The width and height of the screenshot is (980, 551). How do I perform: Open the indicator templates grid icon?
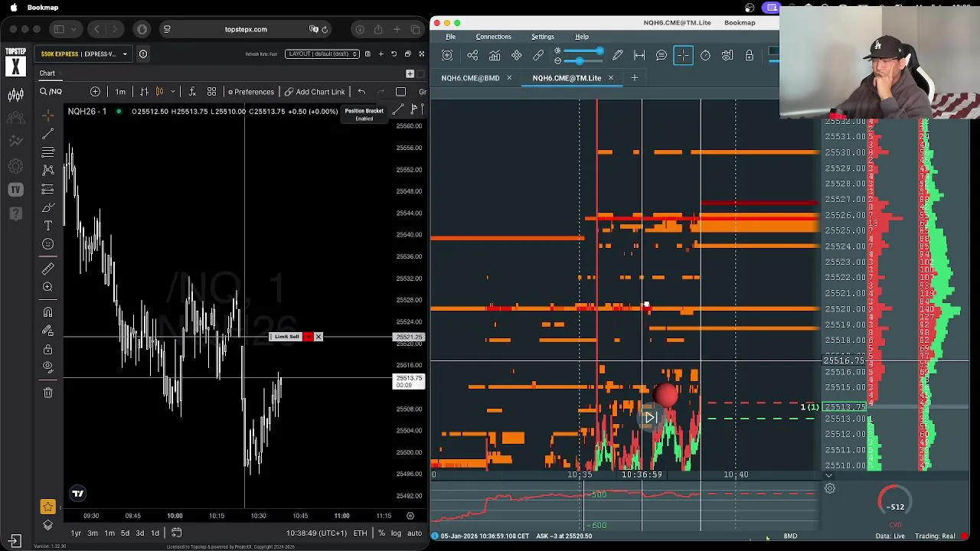211,92
